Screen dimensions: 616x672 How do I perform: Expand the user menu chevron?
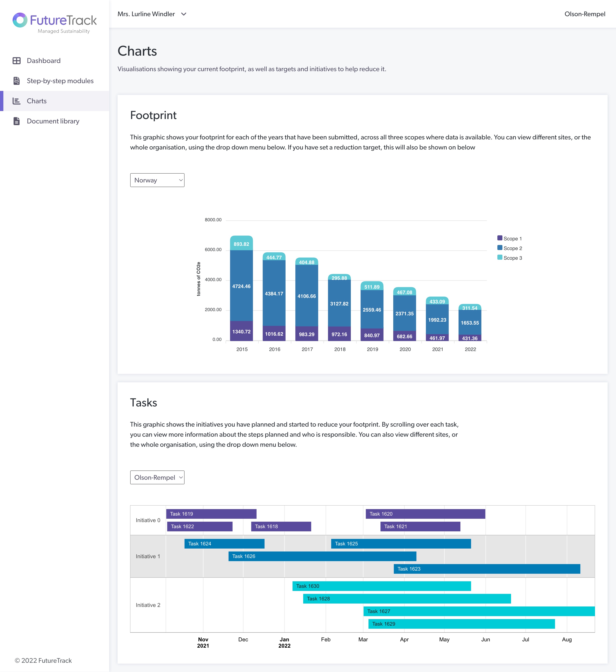coord(184,14)
